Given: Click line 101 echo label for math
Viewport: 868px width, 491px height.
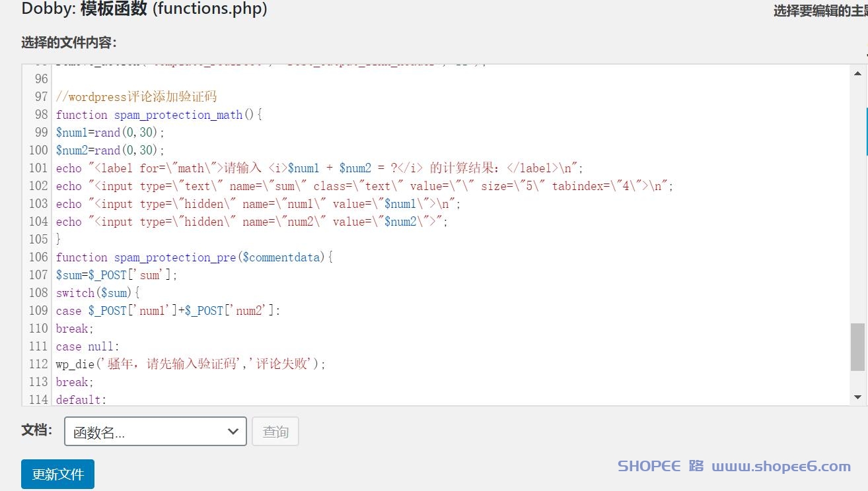Looking at the screenshot, I should 320,168.
